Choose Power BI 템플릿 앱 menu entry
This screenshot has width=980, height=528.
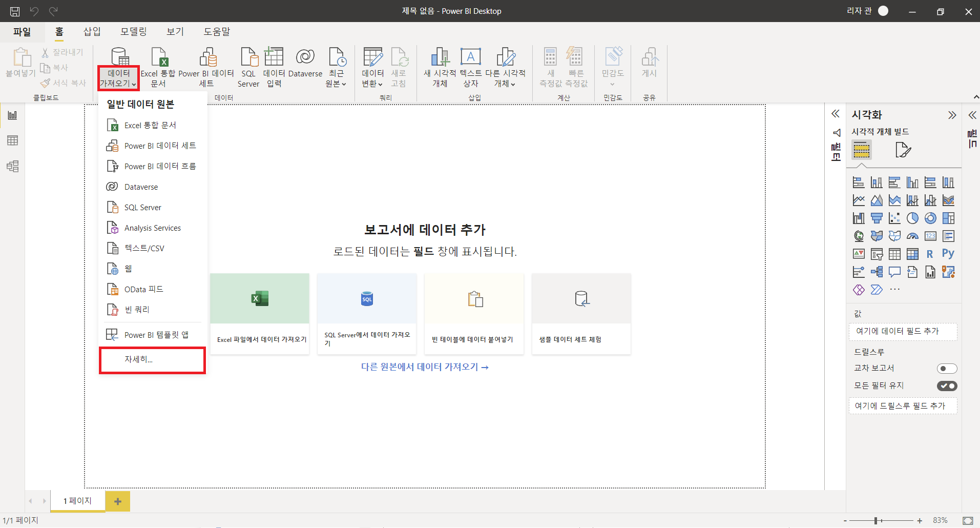[153, 335]
